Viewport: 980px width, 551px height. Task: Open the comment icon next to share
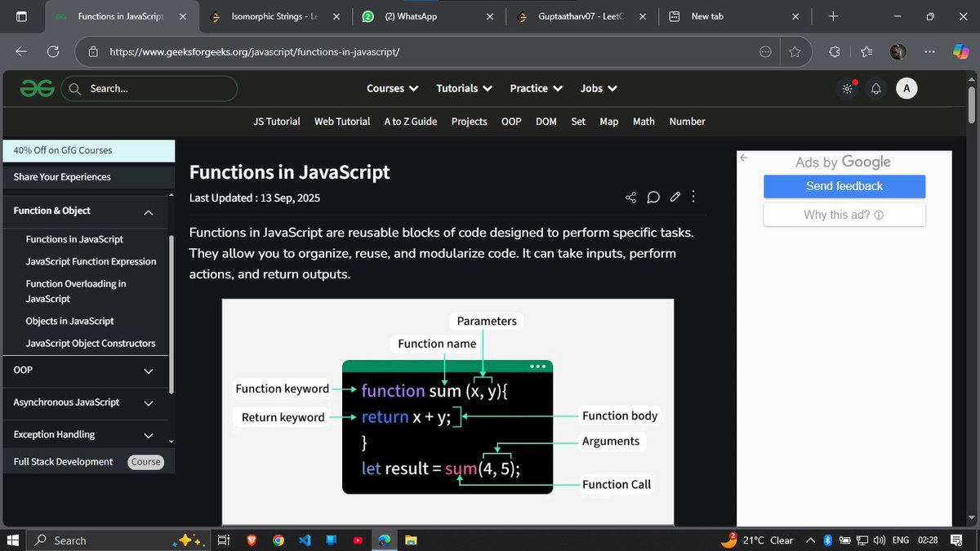[653, 196]
